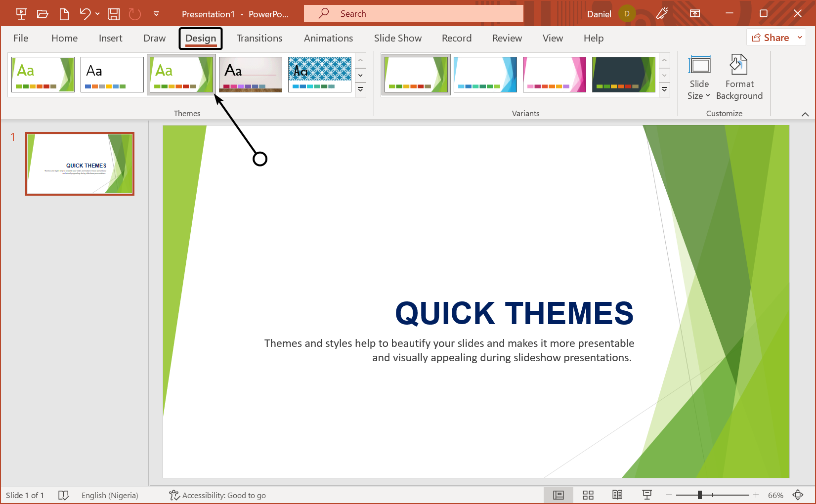Open the accessibility checker from status bar

pos(217,495)
